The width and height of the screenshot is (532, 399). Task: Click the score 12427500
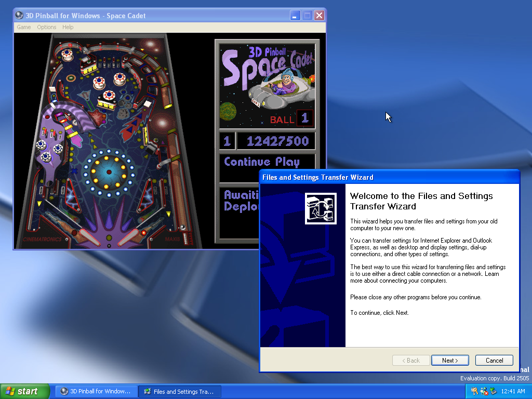[x=277, y=141]
